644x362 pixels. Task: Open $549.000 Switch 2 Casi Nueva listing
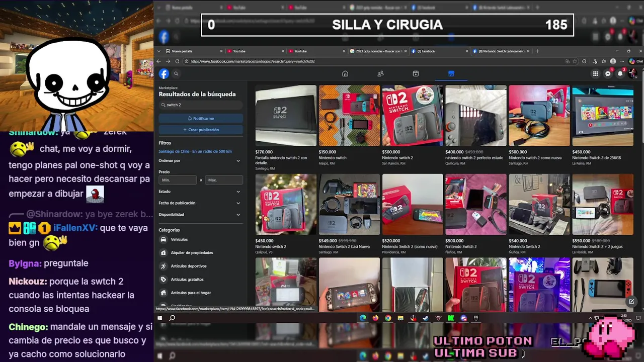click(349, 214)
